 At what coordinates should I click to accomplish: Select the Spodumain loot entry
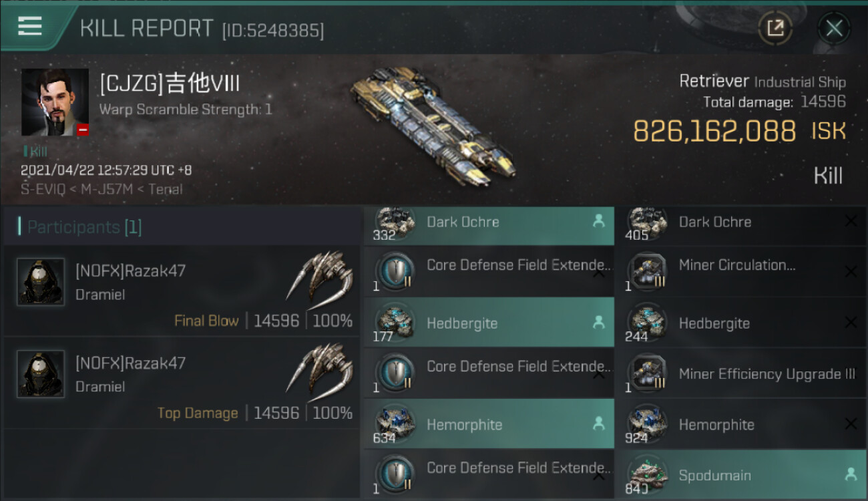coord(740,475)
